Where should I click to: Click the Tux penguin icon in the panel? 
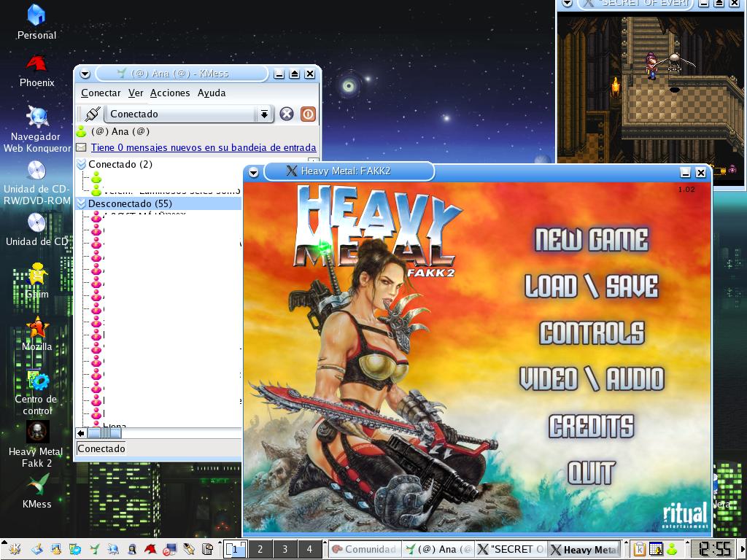click(132, 550)
